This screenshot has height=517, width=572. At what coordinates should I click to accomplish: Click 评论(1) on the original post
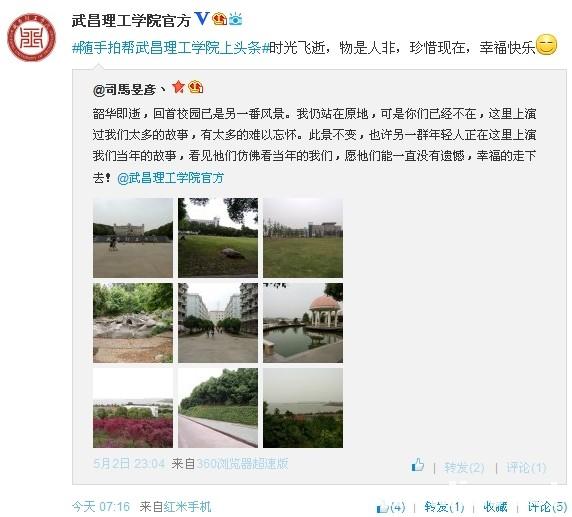(x=526, y=467)
